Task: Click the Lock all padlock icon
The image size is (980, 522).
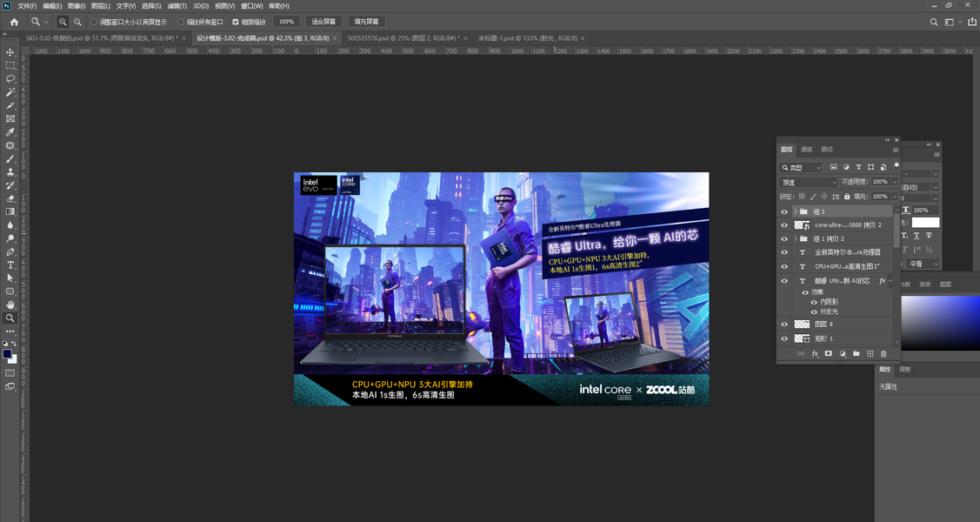Action: 847,197
